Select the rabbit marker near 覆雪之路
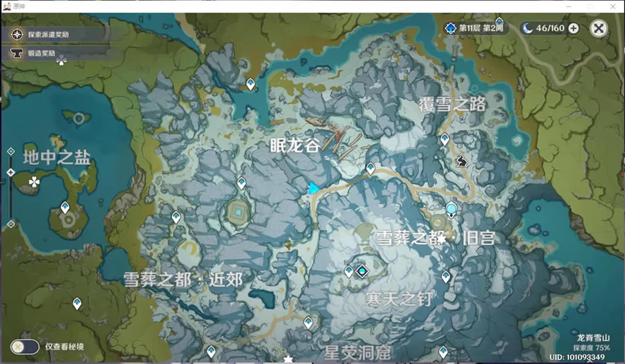 (462, 161)
